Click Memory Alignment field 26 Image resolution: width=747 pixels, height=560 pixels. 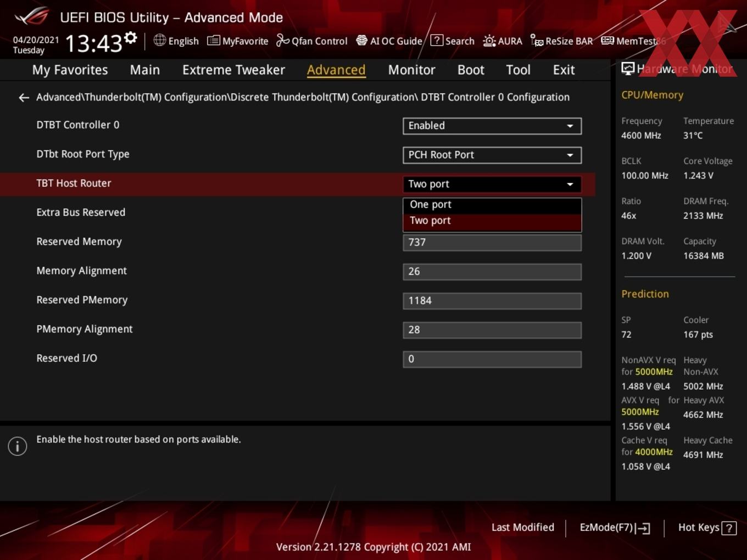pyautogui.click(x=492, y=272)
